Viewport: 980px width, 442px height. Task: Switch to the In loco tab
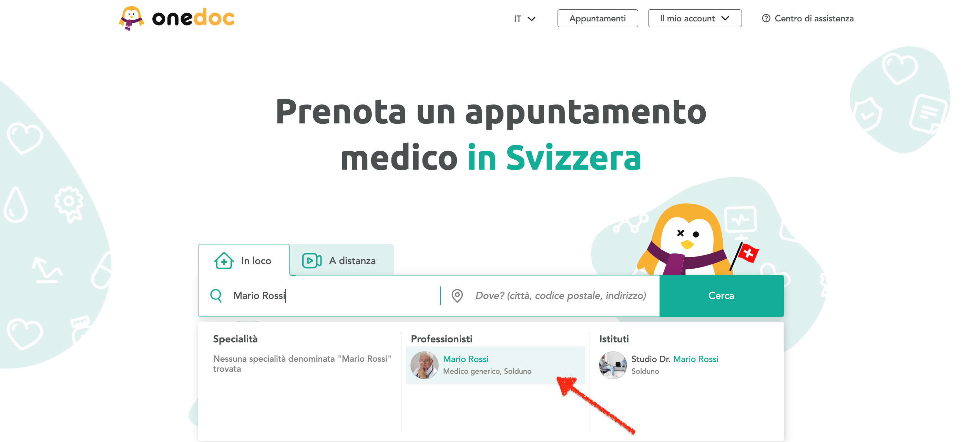coord(244,260)
